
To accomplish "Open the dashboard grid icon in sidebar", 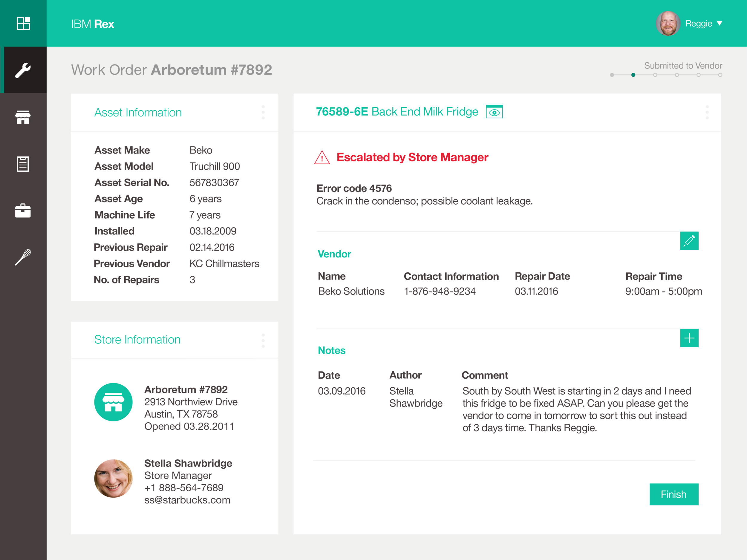I will click(23, 23).
